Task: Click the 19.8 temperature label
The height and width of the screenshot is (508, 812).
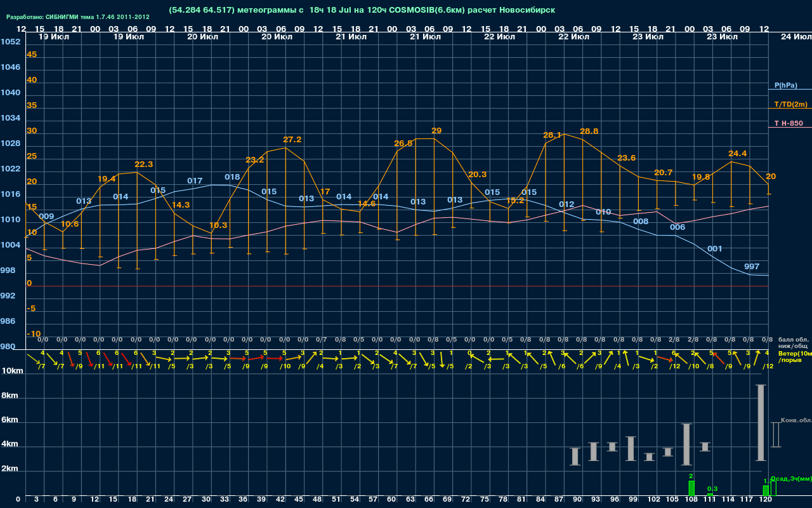Action: click(701, 177)
